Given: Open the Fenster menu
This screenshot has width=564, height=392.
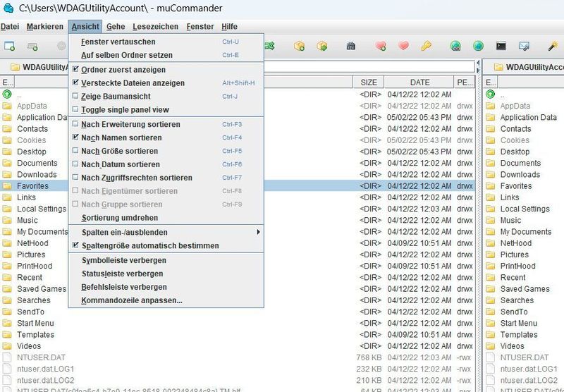Looking at the screenshot, I should coord(200,26).
